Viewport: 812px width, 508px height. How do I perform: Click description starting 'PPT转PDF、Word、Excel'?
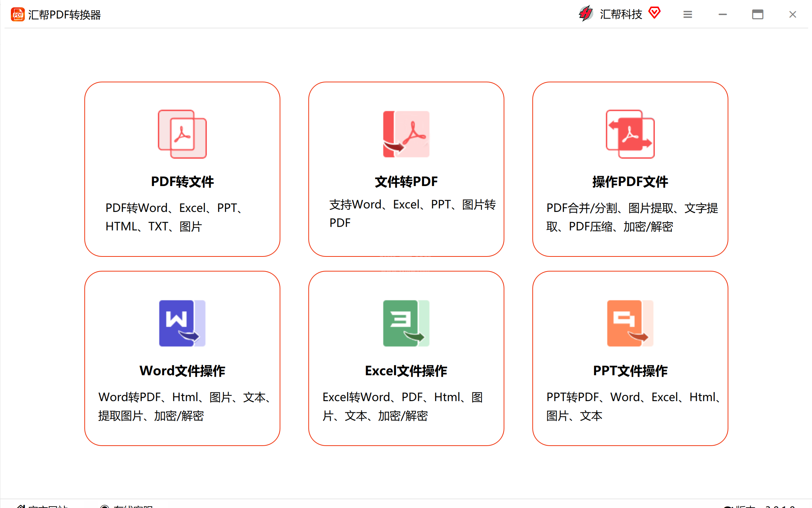[633, 406]
